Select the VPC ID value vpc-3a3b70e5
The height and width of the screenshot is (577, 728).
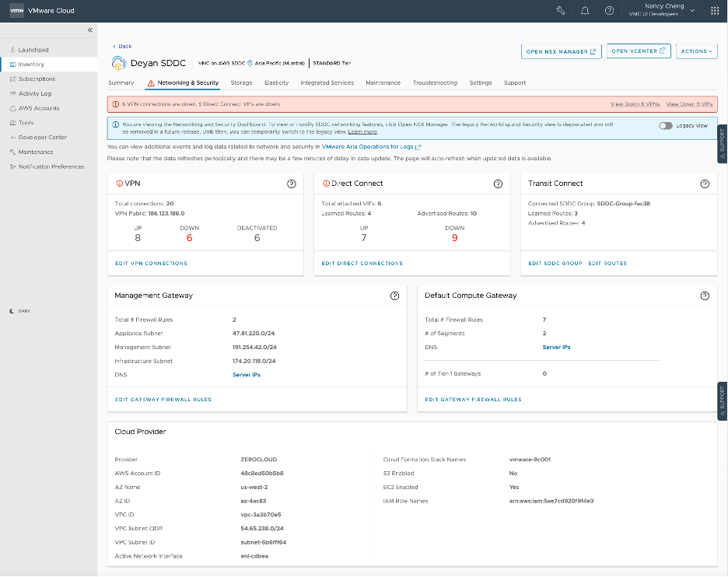tap(261, 514)
